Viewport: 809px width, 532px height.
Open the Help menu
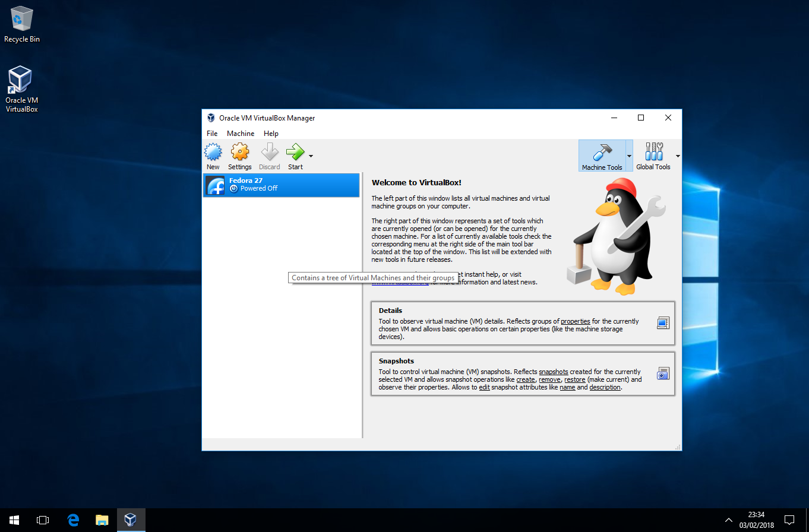271,134
